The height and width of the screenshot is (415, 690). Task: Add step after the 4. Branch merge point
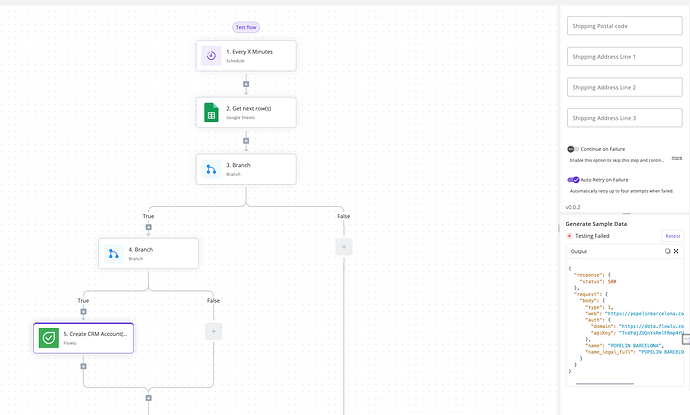click(x=148, y=398)
